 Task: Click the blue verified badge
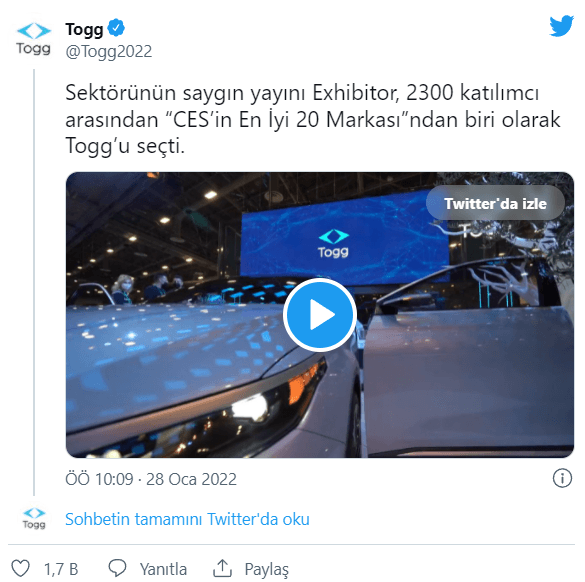coord(116,28)
